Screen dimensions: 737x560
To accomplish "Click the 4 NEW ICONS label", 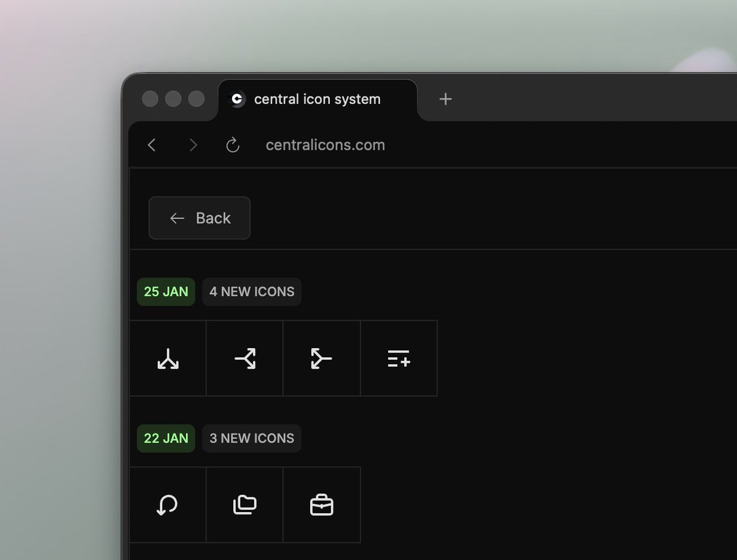I will [252, 292].
